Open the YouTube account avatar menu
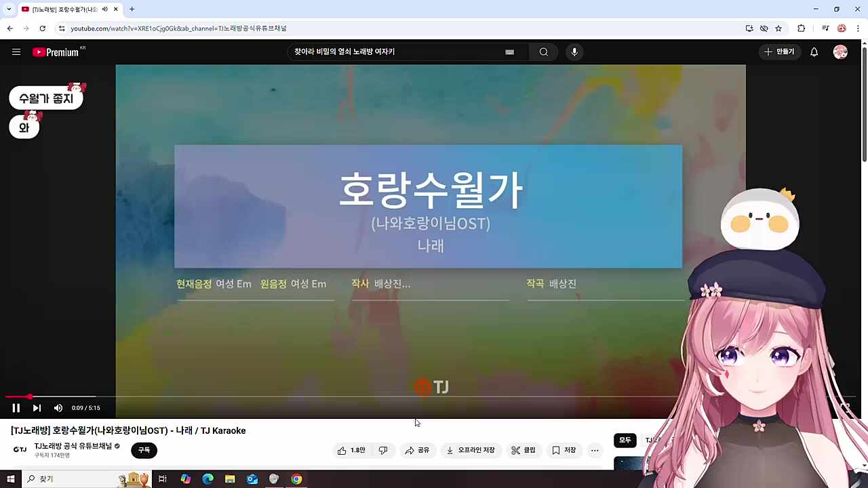The height and width of the screenshot is (488, 868). (x=840, y=52)
